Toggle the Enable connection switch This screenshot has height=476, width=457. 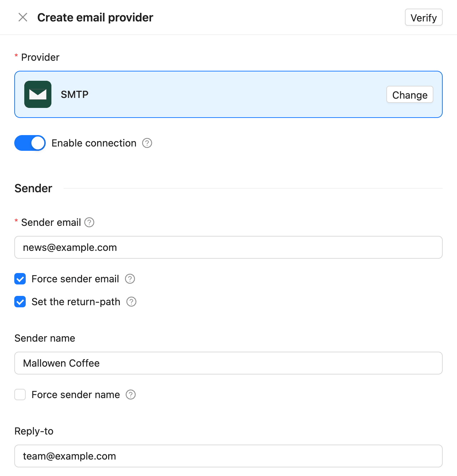(x=30, y=143)
